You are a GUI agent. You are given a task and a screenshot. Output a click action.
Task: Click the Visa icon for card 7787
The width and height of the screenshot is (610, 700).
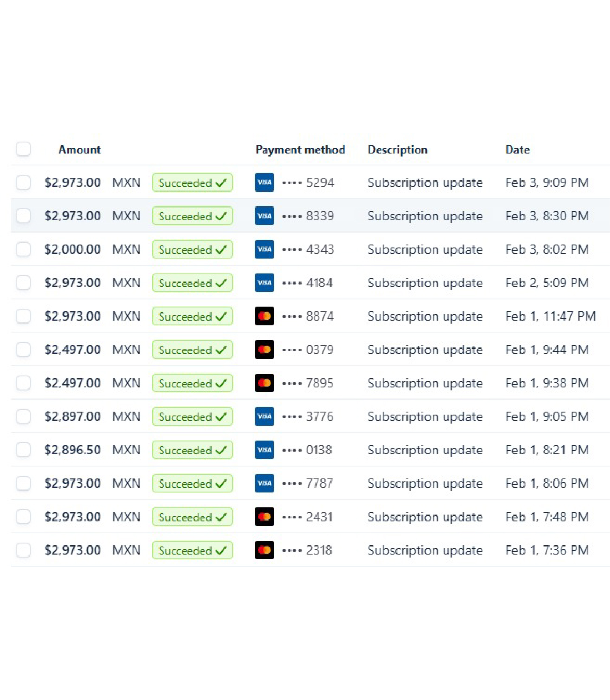264,483
